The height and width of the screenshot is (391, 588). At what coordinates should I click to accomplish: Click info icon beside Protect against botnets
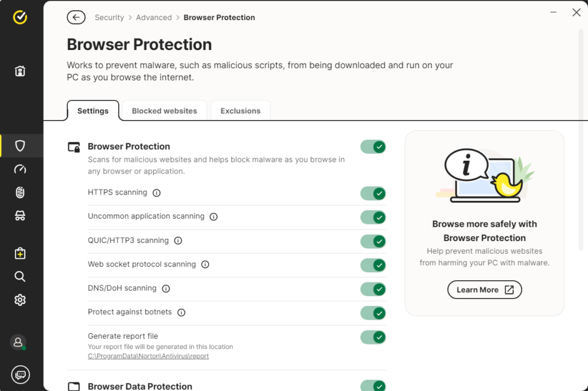[x=181, y=312]
